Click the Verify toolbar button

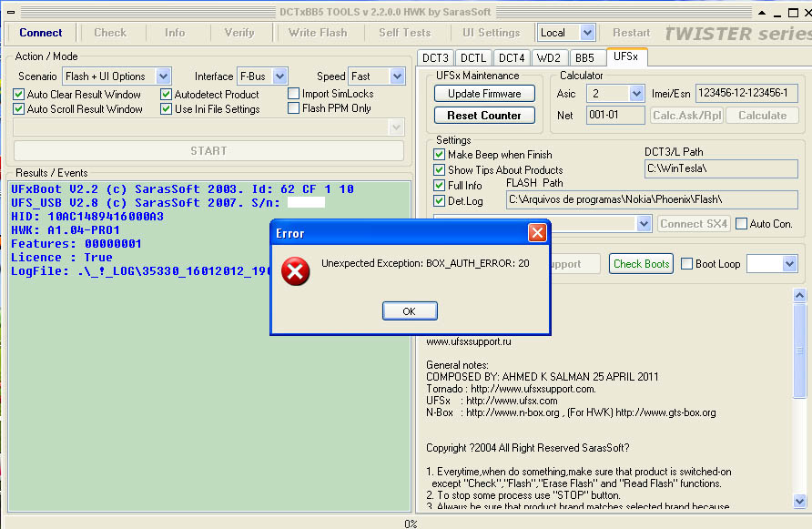click(x=239, y=33)
